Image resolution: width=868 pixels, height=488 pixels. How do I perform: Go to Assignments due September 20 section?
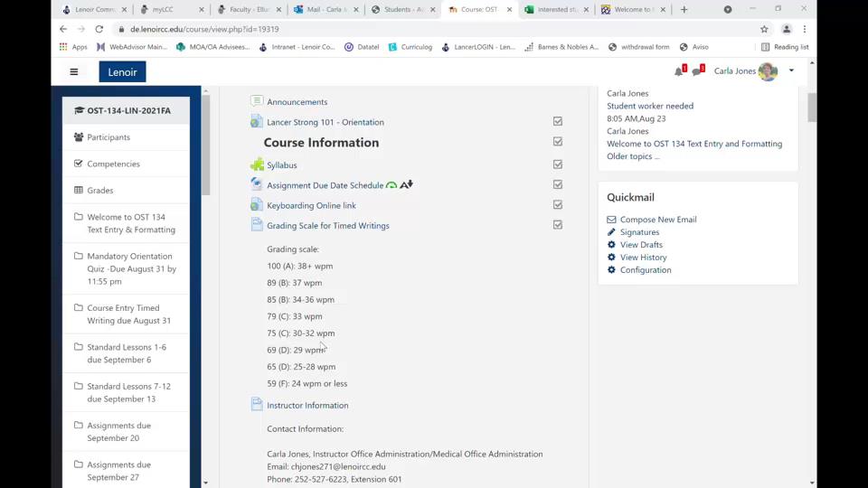click(x=127, y=432)
